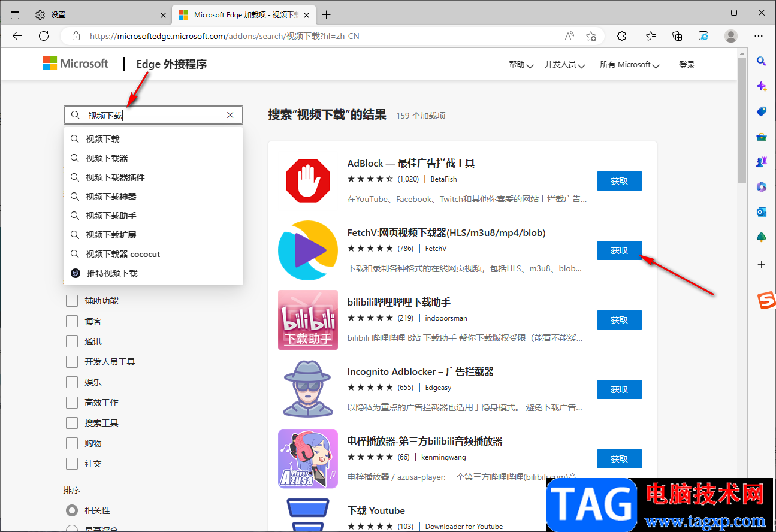Open Collections icon in toolbar
Image resolution: width=776 pixels, height=532 pixels.
677,36
